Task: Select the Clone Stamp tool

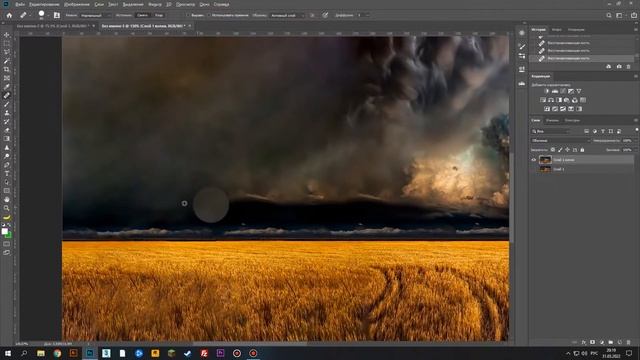Action: pyautogui.click(x=7, y=113)
